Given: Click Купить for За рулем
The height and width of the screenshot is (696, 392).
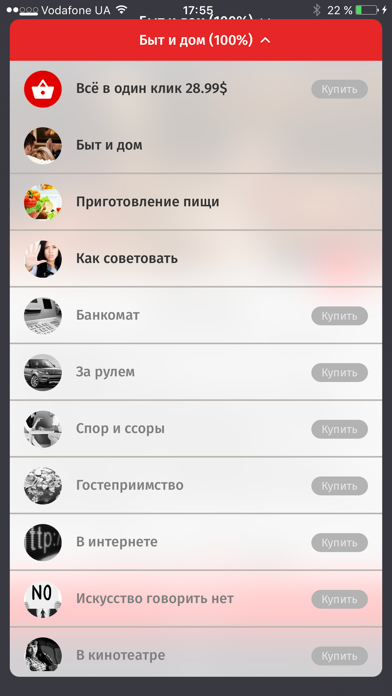Looking at the screenshot, I should point(339,372).
